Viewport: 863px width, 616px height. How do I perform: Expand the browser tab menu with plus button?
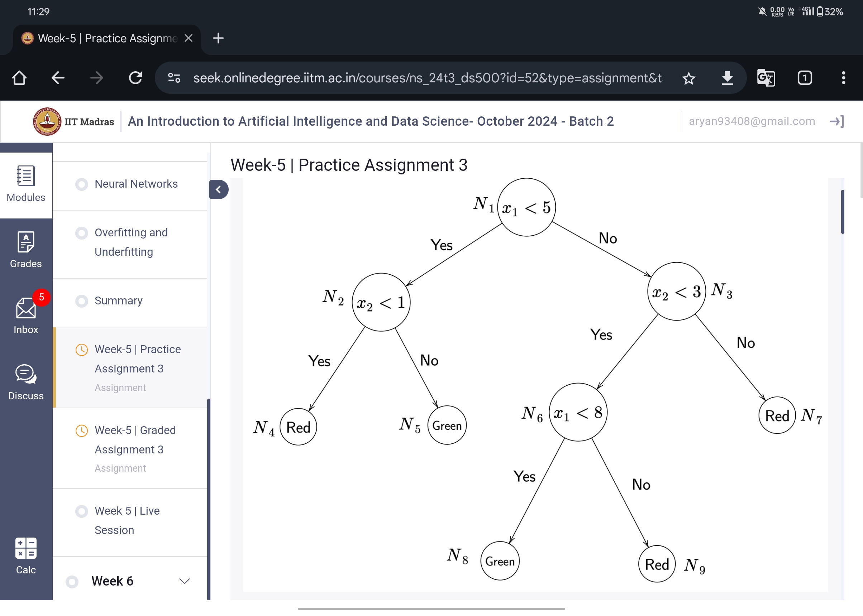point(218,39)
